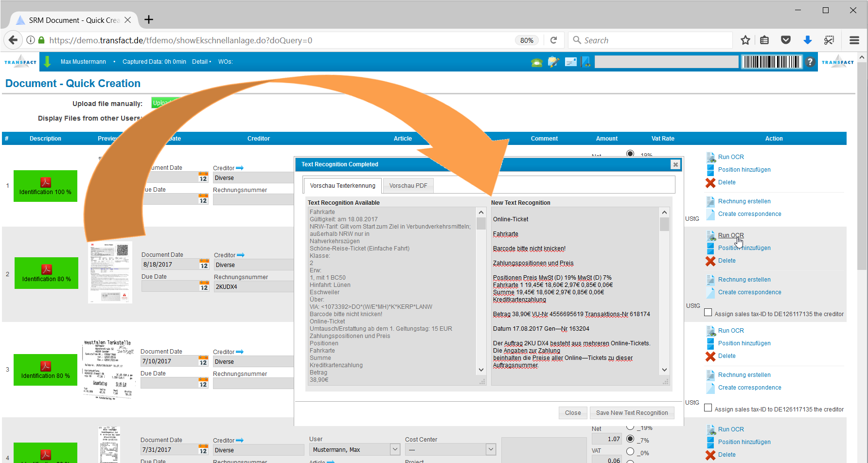This screenshot has height=463, width=868.
Task: Open the User dropdown Mustermann, Max
Action: pyautogui.click(x=355, y=449)
